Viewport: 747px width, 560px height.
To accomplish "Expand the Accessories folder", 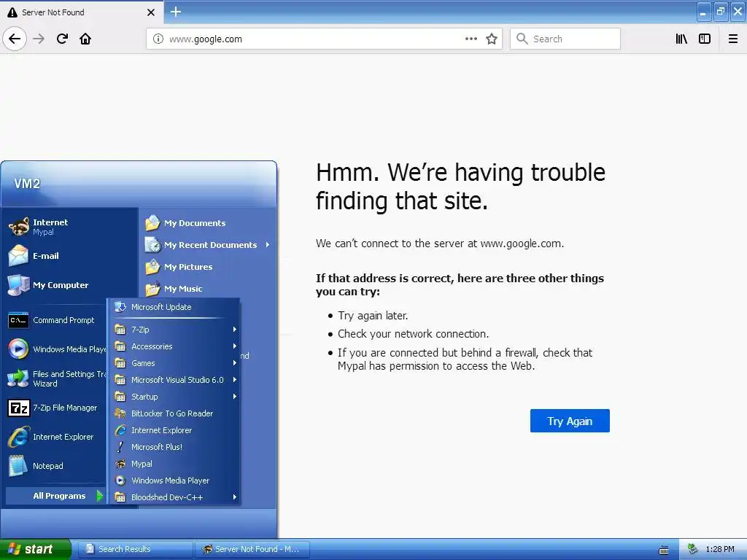I will (174, 346).
